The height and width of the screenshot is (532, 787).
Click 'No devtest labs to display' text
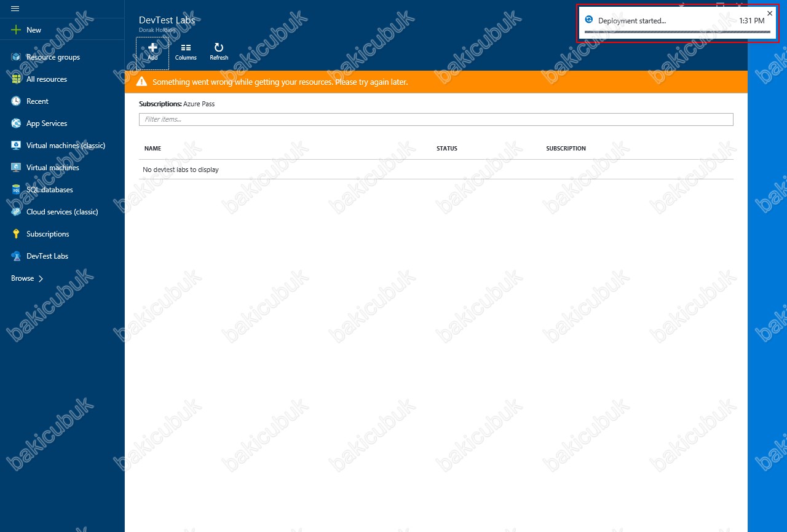tap(181, 170)
